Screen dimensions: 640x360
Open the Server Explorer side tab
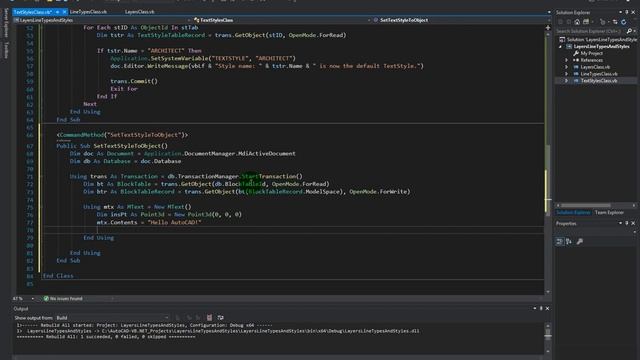(6, 23)
